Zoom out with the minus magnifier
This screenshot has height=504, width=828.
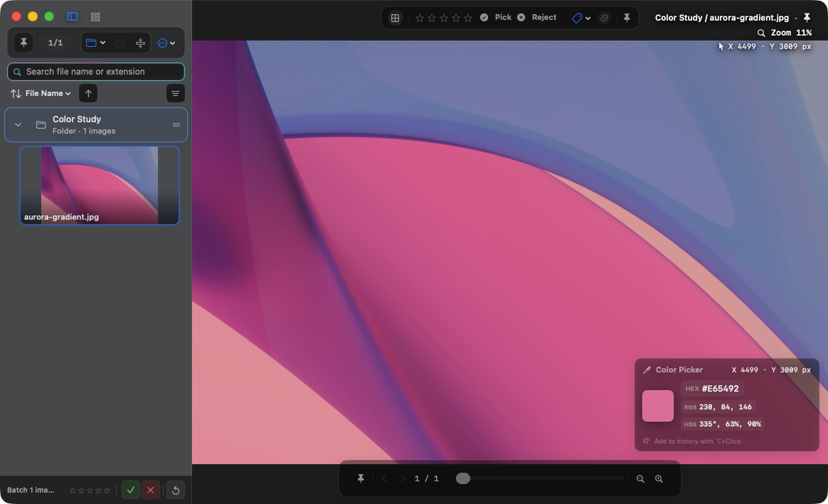tap(640, 478)
